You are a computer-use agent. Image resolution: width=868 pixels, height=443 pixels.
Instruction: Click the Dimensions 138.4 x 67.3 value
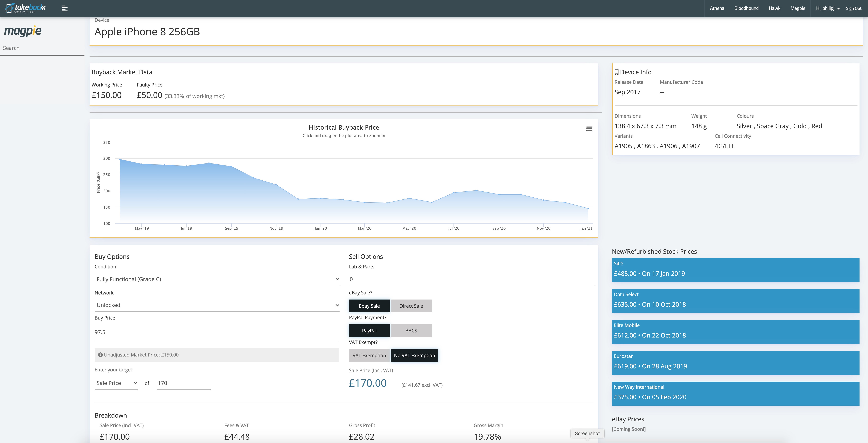645,126
